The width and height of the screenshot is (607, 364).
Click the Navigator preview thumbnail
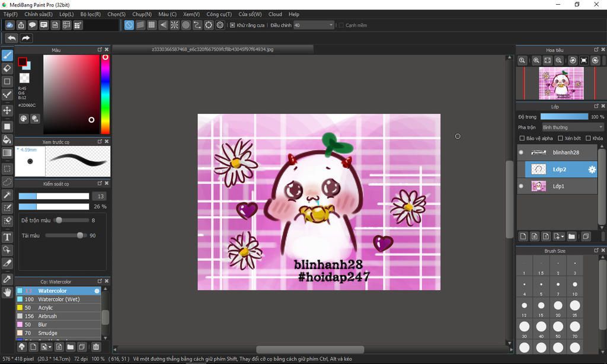point(561,83)
